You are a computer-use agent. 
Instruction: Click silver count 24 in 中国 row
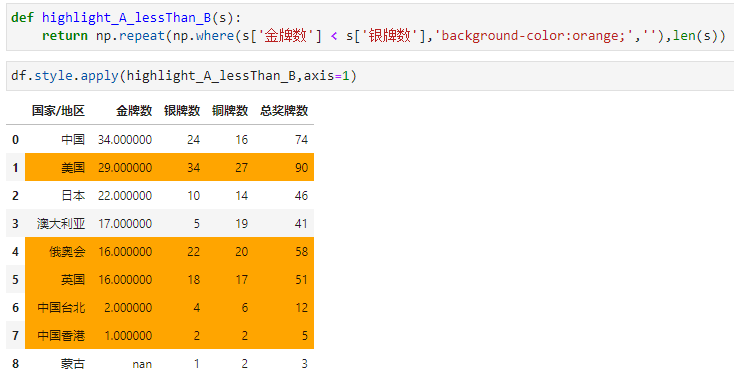[x=194, y=140]
